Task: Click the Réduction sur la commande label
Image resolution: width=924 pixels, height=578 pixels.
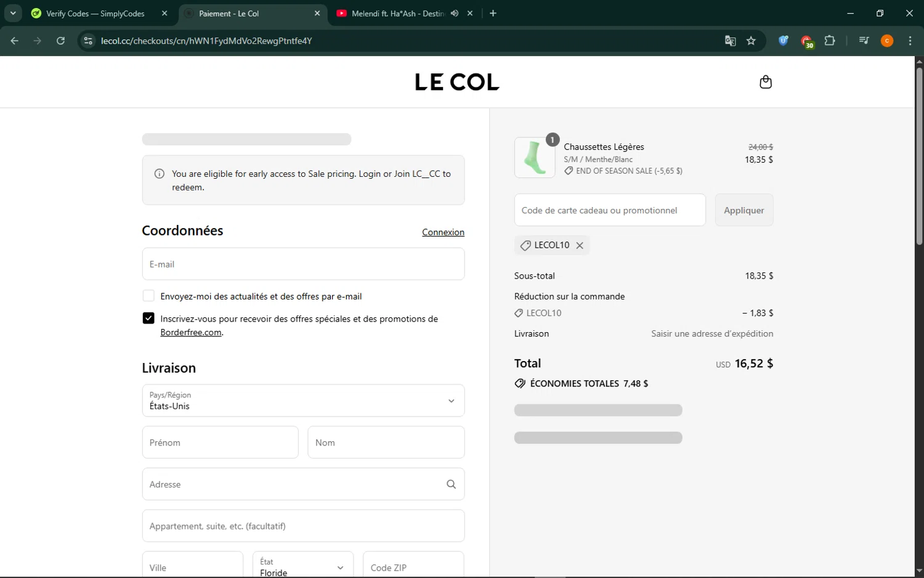Action: tap(569, 296)
